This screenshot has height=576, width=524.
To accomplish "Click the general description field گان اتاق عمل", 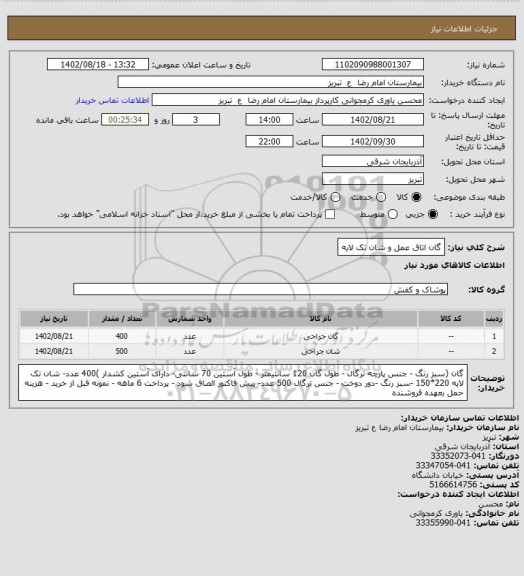I will pos(391,247).
